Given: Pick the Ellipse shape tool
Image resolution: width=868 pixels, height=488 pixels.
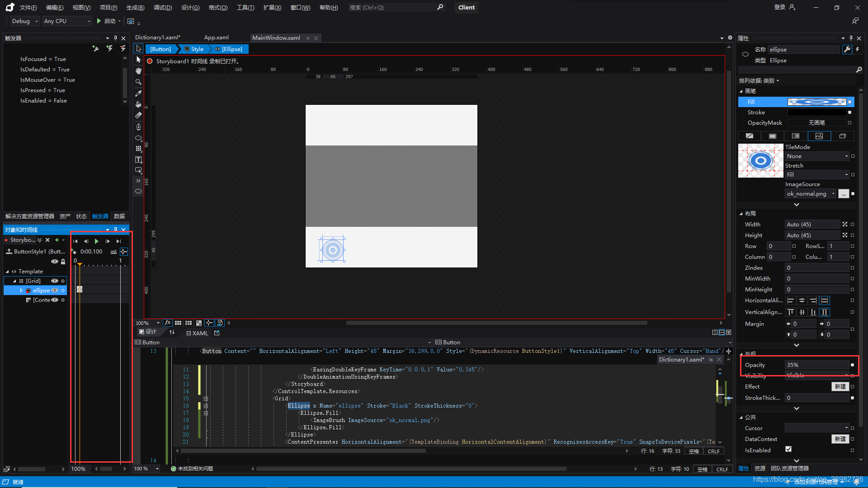Looking at the screenshot, I should pos(138,138).
